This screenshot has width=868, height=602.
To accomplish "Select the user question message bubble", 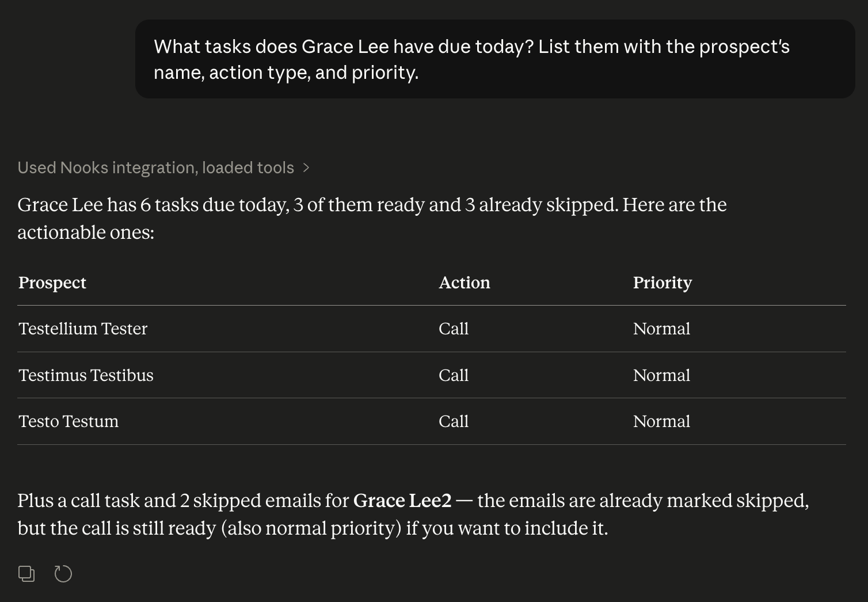I will (x=495, y=59).
